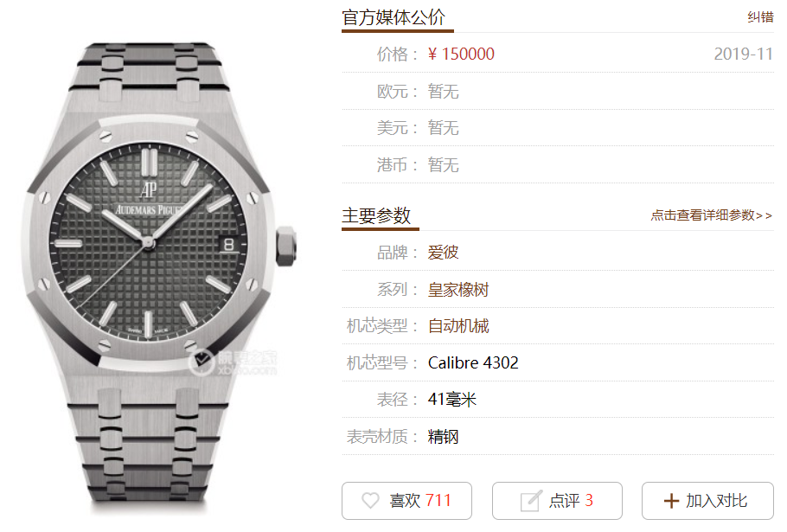Click the 精钢 case material value
The width and height of the screenshot is (787, 532).
point(443,437)
